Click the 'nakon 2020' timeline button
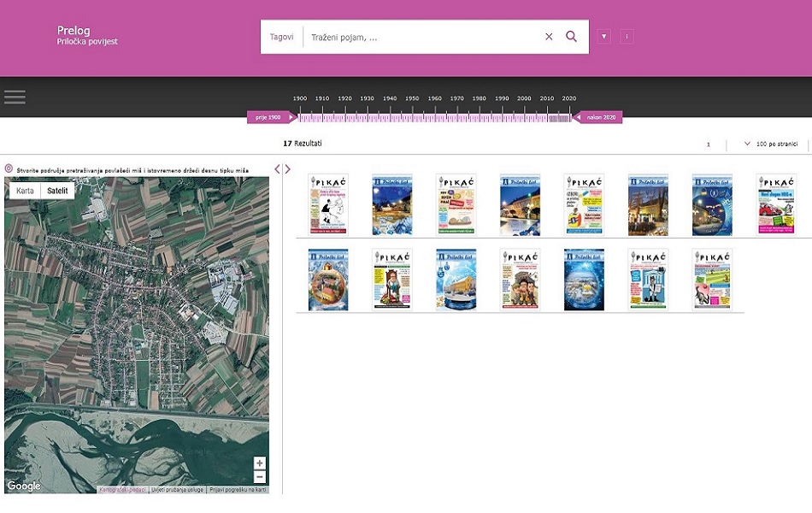The width and height of the screenshot is (812, 513). tap(599, 117)
